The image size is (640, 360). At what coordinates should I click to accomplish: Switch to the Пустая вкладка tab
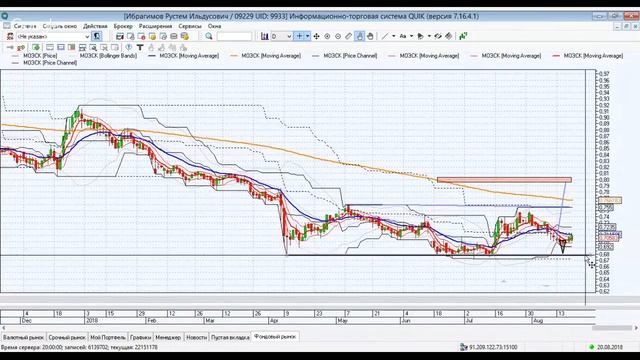click(230, 338)
